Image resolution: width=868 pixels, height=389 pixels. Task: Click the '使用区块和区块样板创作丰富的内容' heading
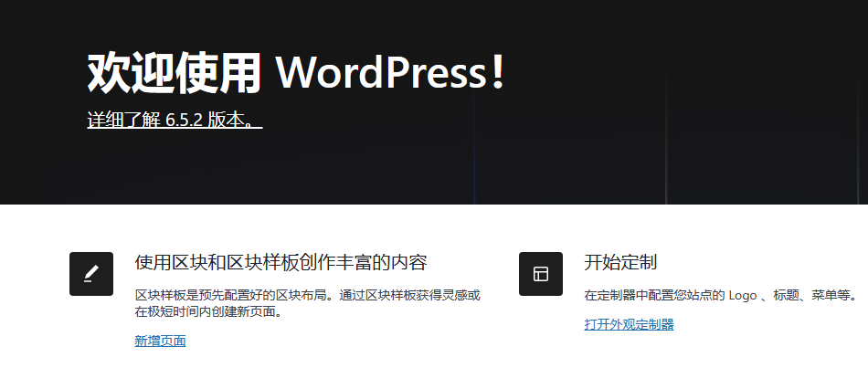(x=281, y=262)
